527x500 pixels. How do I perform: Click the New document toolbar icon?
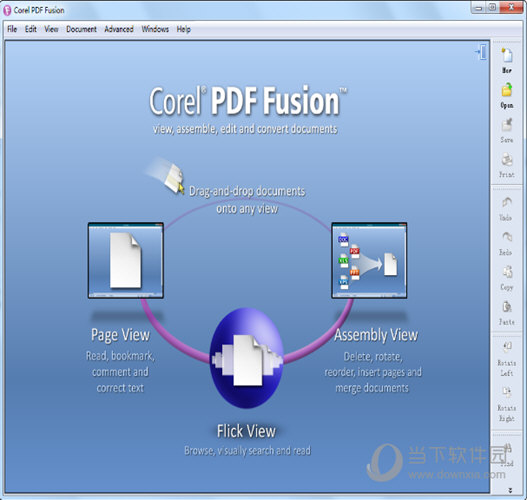coord(507,56)
